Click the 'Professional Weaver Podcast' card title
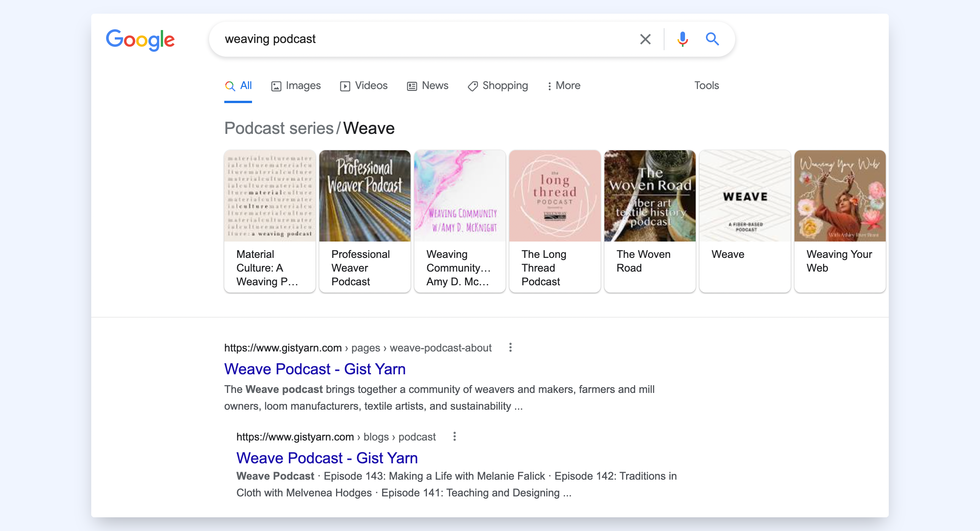The height and width of the screenshot is (531, 980). 361,268
